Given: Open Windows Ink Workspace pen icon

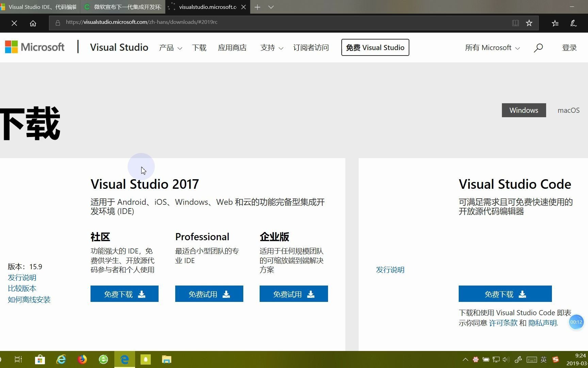Looking at the screenshot, I should point(518,359).
